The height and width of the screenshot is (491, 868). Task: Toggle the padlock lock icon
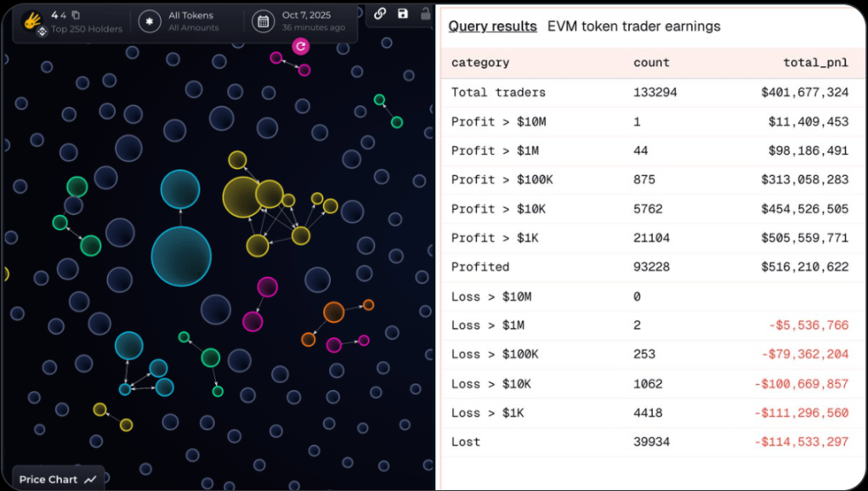tap(425, 14)
